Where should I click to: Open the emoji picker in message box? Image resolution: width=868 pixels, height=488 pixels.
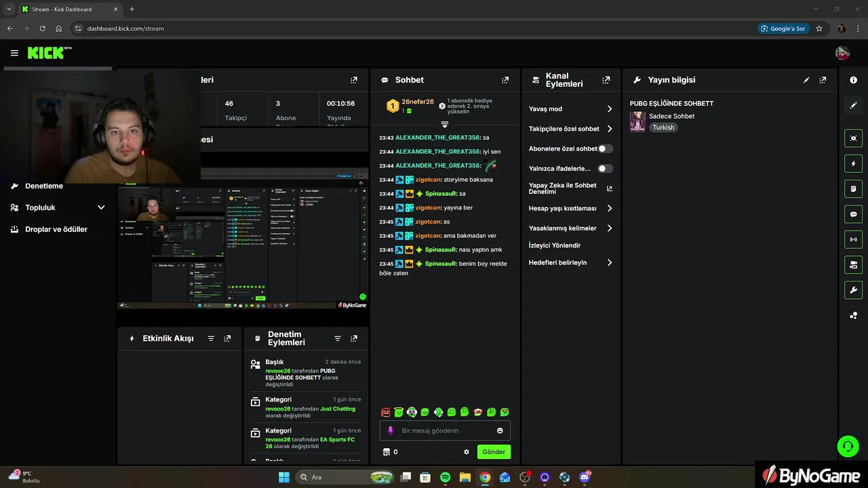pos(500,430)
